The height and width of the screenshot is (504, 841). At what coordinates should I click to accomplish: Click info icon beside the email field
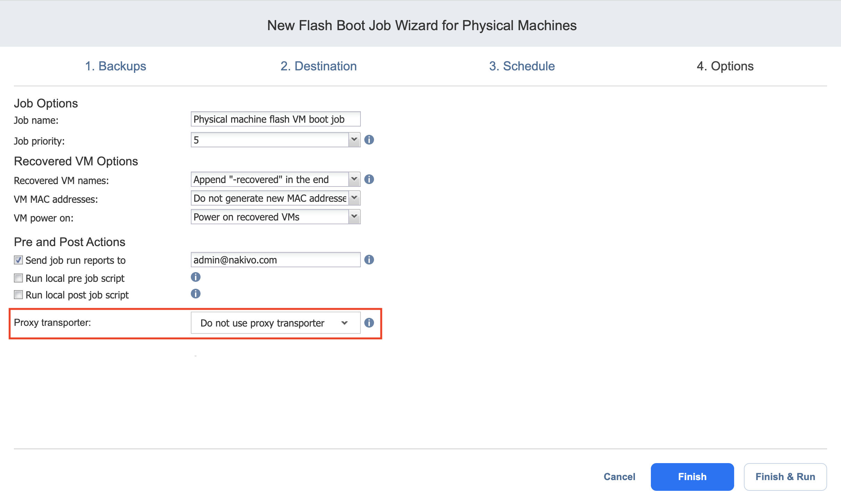[x=369, y=260]
